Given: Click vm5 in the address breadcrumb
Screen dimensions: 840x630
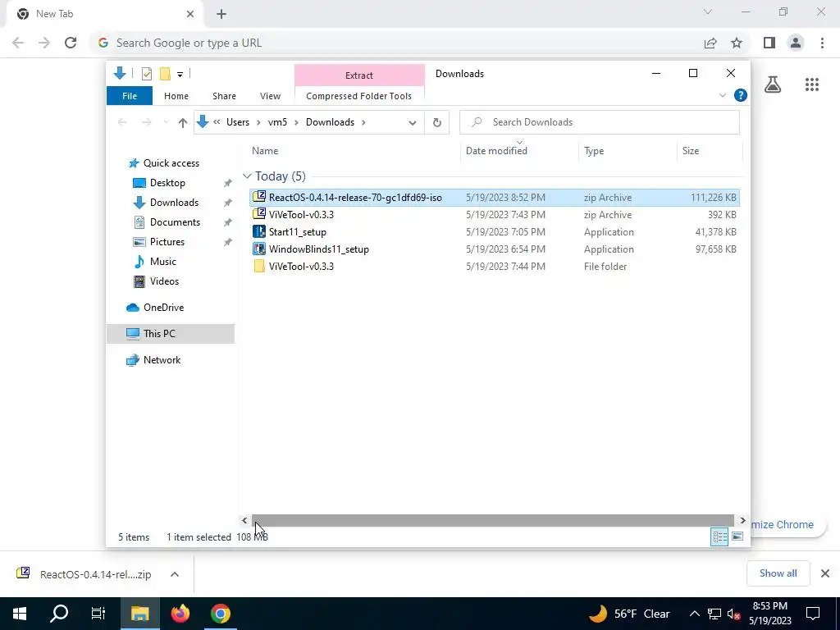Looking at the screenshot, I should [277, 122].
